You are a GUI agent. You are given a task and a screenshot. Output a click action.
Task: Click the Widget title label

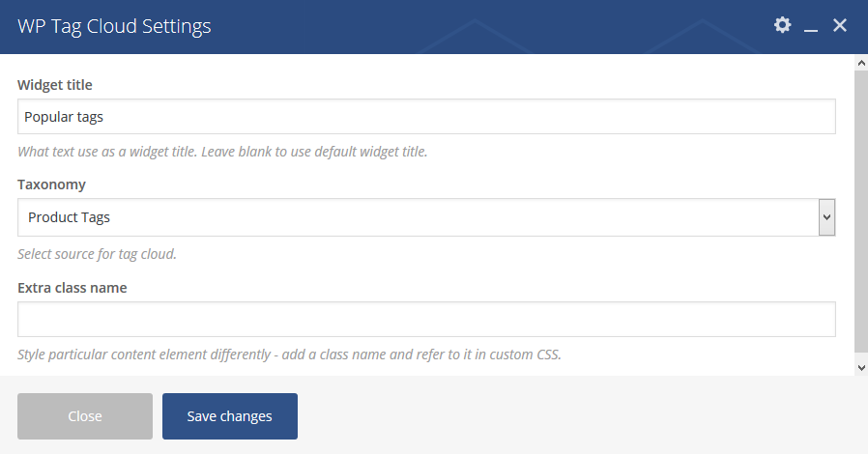click(55, 85)
